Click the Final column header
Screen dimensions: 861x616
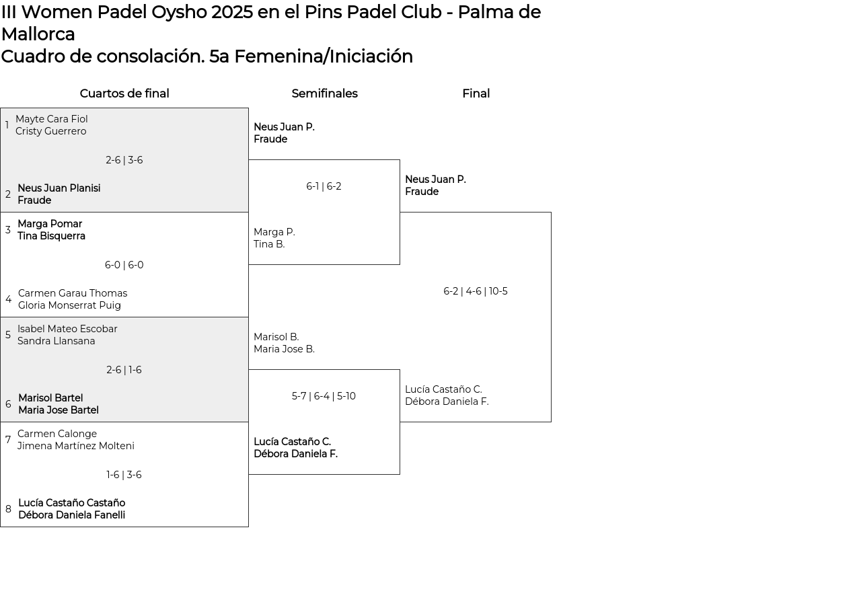tap(476, 94)
